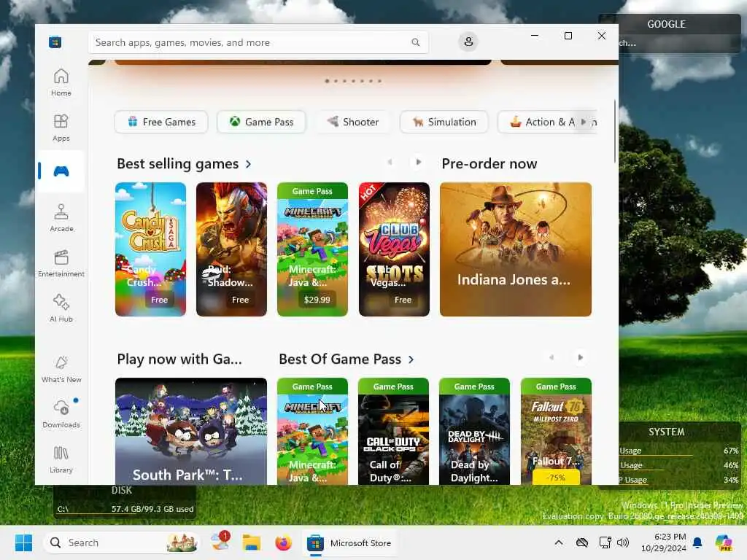
Task: Open What's New in sidebar
Action: coord(61,369)
